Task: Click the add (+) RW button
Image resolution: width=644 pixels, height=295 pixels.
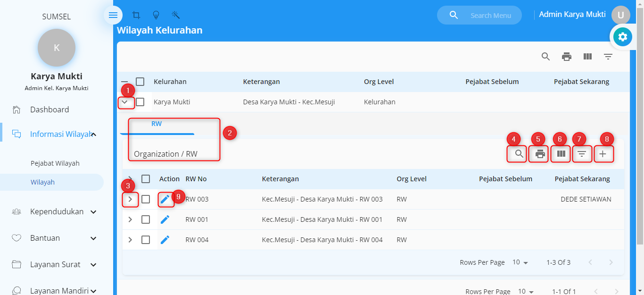Action: coord(603,154)
